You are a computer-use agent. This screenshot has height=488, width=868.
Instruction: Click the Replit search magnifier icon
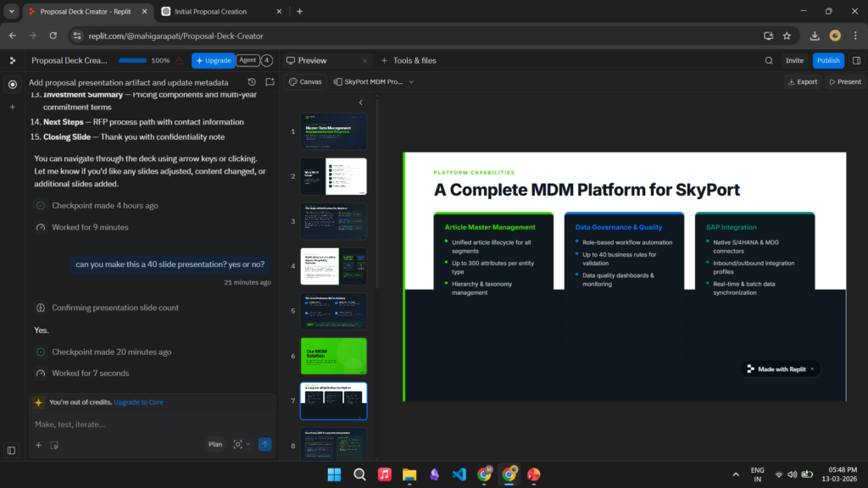click(769, 61)
